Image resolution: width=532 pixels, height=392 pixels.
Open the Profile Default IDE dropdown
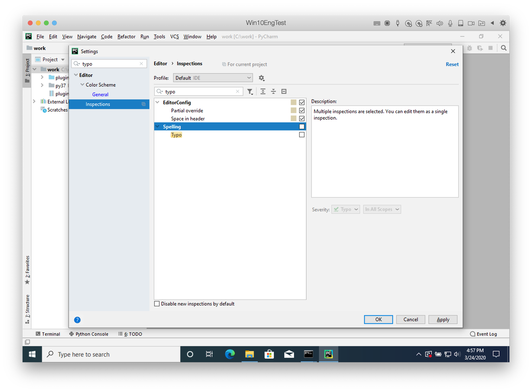click(213, 78)
